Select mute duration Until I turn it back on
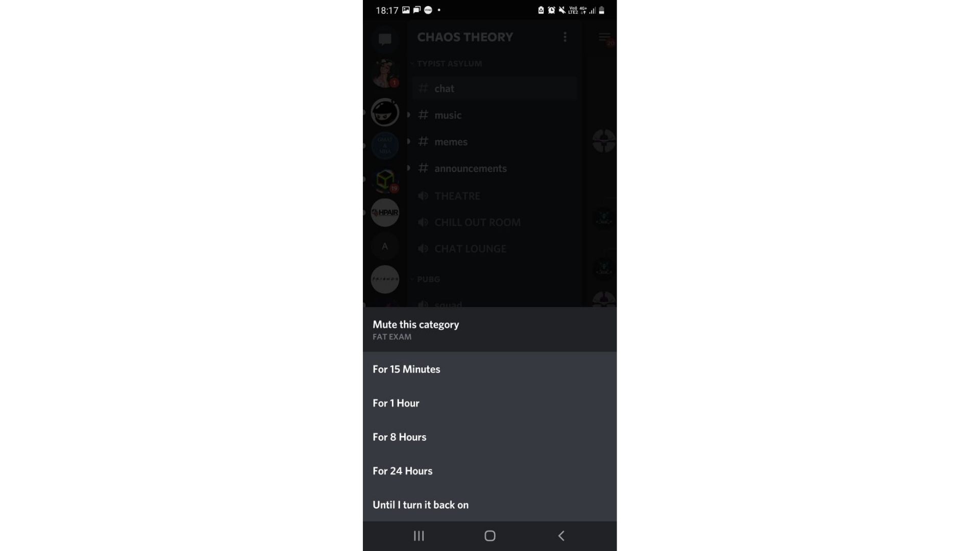The image size is (980, 551). (421, 505)
